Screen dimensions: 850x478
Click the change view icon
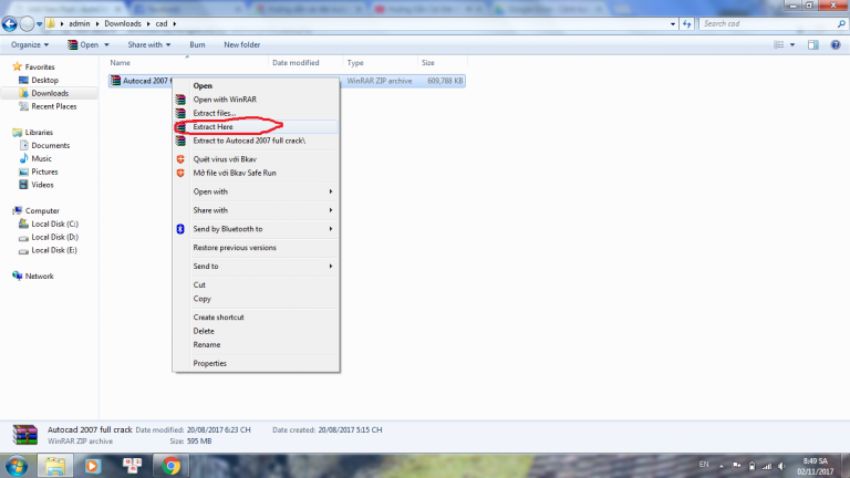tap(778, 45)
